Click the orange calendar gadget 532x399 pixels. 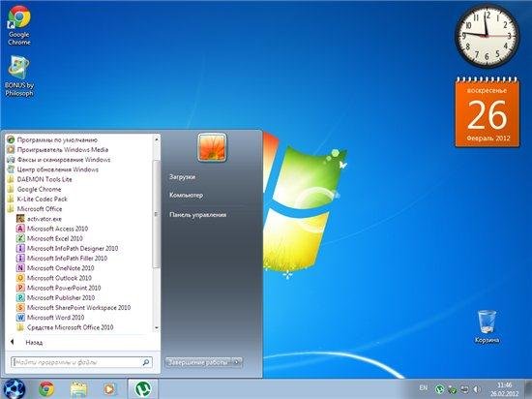tap(488, 112)
